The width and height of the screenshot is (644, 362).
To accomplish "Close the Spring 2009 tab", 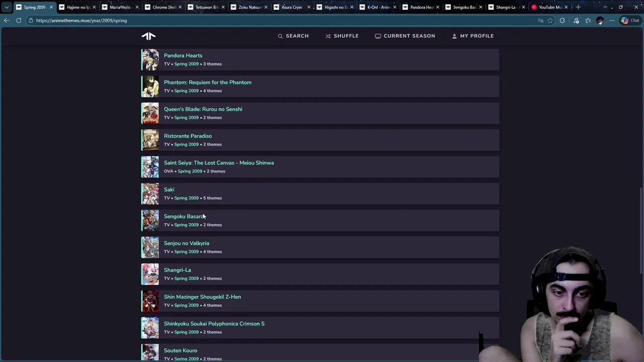I will 51,7.
